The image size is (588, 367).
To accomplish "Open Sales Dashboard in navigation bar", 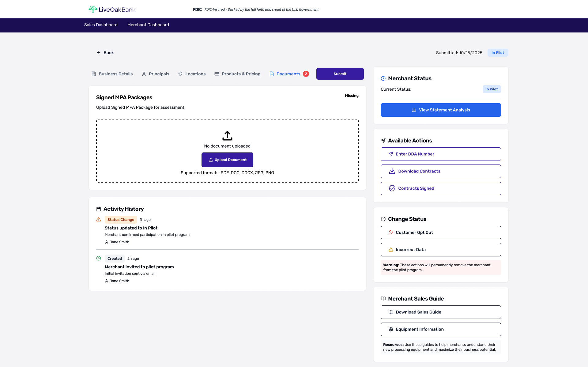I will pos(101,25).
